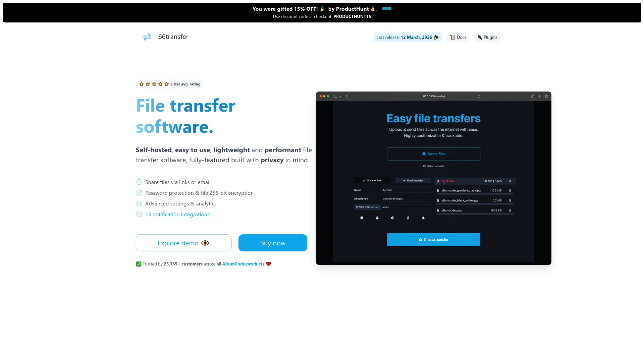Viewport: 644px width, 362px height.
Task: Click the progress bar under altumcode.png
Action: 475,214
